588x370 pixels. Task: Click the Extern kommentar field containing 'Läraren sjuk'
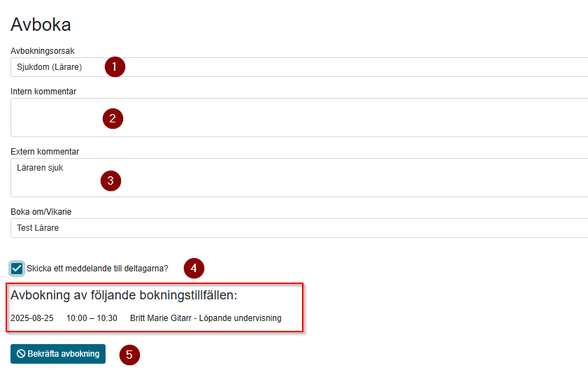tap(299, 178)
